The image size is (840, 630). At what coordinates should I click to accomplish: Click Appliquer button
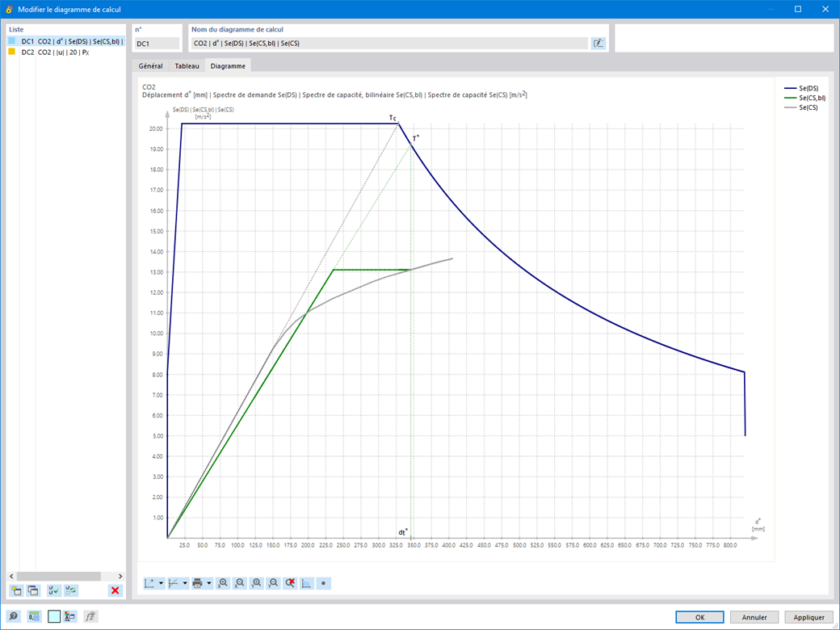[x=809, y=617]
